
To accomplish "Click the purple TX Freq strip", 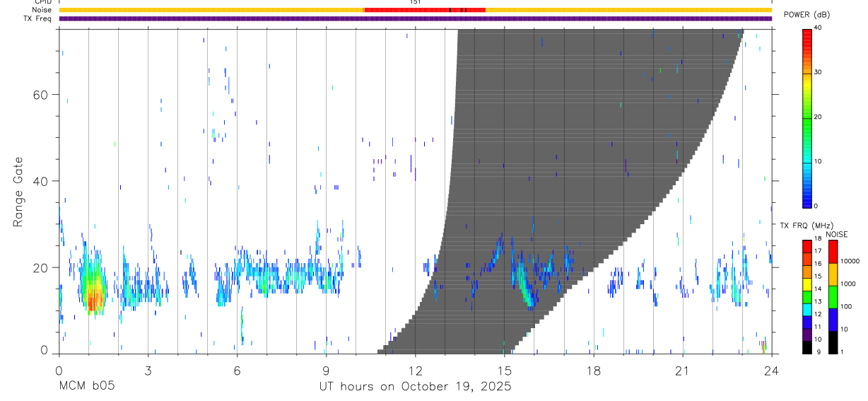I will (x=415, y=18).
